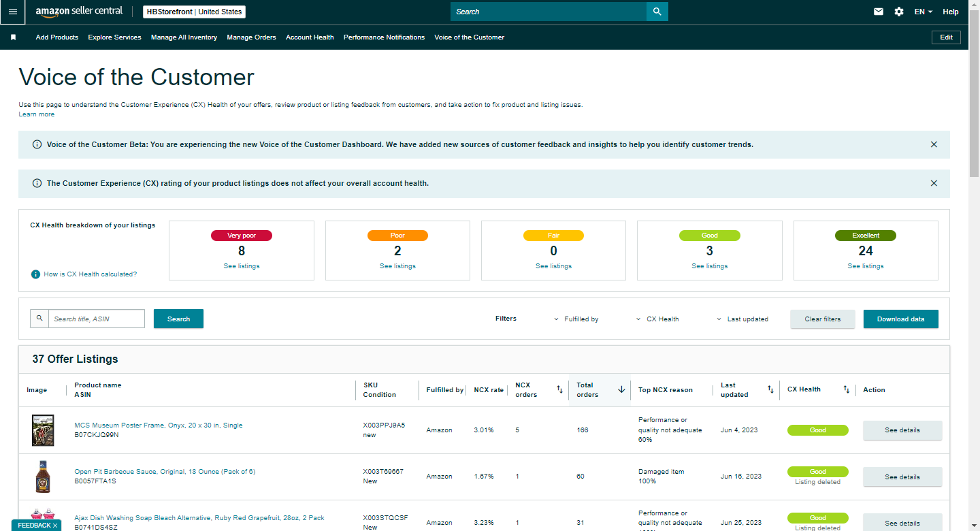Image resolution: width=980 pixels, height=531 pixels.
Task: Click the Learn more link
Action: [37, 114]
